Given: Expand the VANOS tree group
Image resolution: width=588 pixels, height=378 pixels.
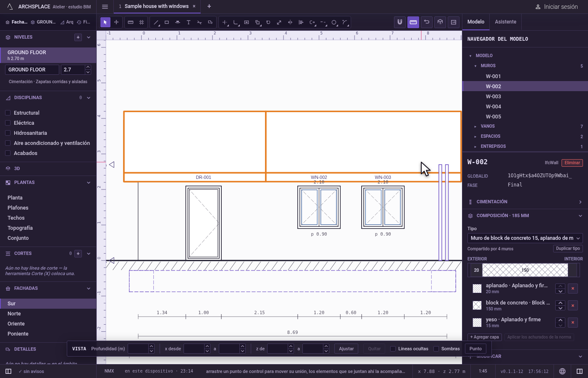Looking at the screenshot, I should tap(475, 126).
